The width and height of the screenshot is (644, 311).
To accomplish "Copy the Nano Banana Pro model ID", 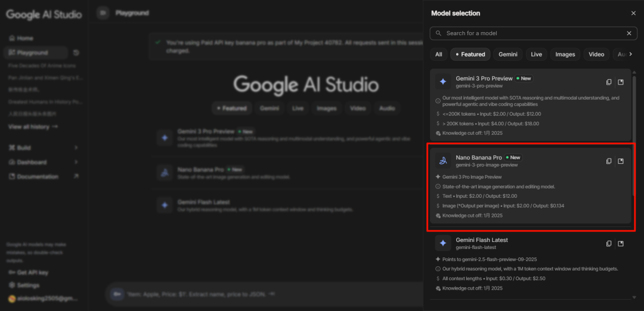I will pyautogui.click(x=609, y=161).
